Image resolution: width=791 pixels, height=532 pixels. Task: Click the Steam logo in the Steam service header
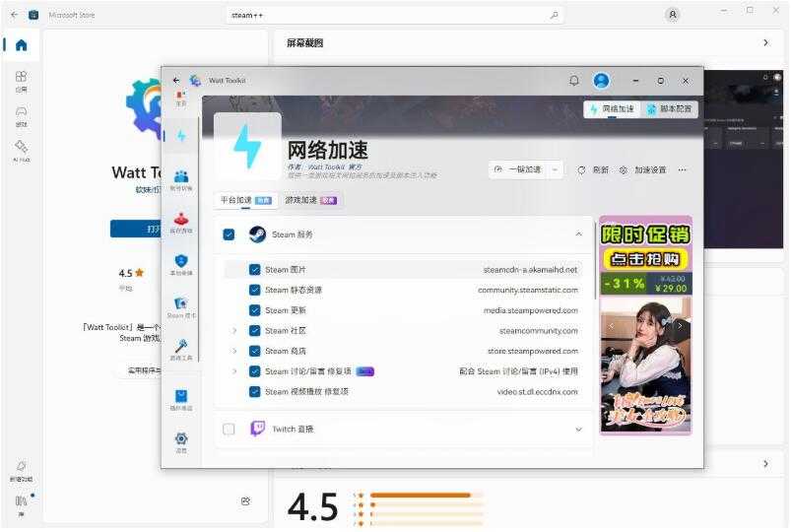click(x=257, y=234)
